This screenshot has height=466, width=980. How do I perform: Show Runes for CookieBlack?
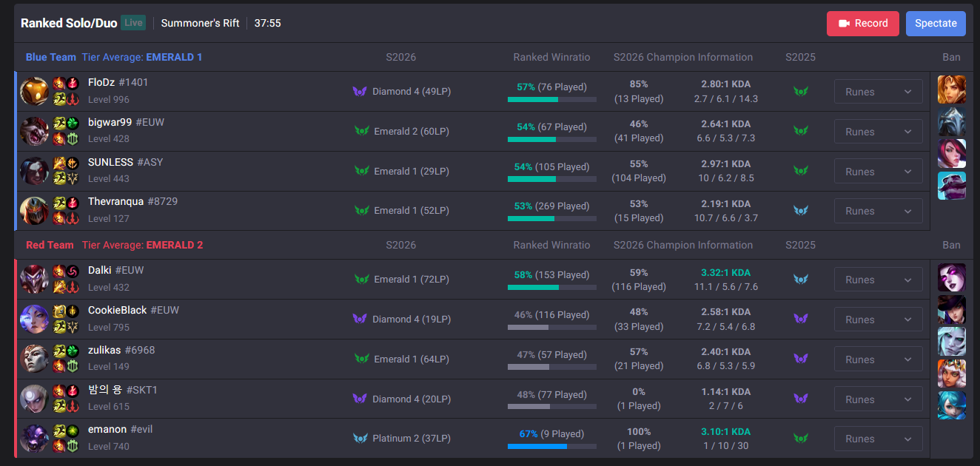(x=878, y=320)
